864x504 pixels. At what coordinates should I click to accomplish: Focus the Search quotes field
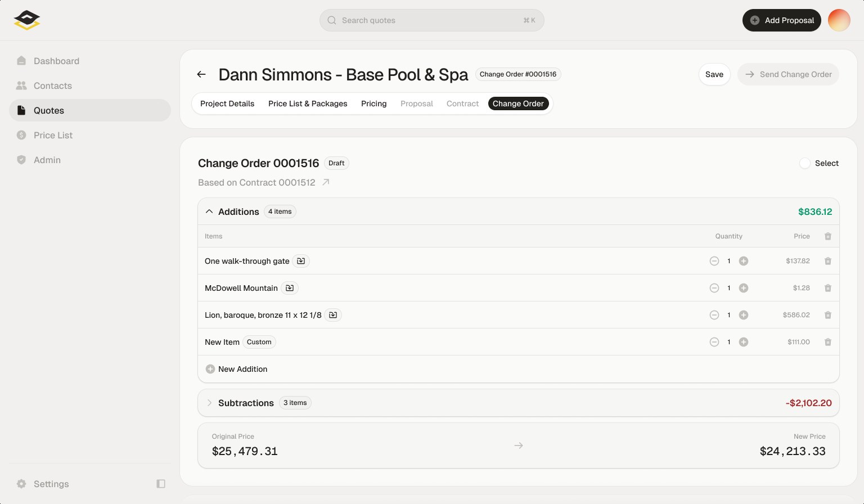432,20
